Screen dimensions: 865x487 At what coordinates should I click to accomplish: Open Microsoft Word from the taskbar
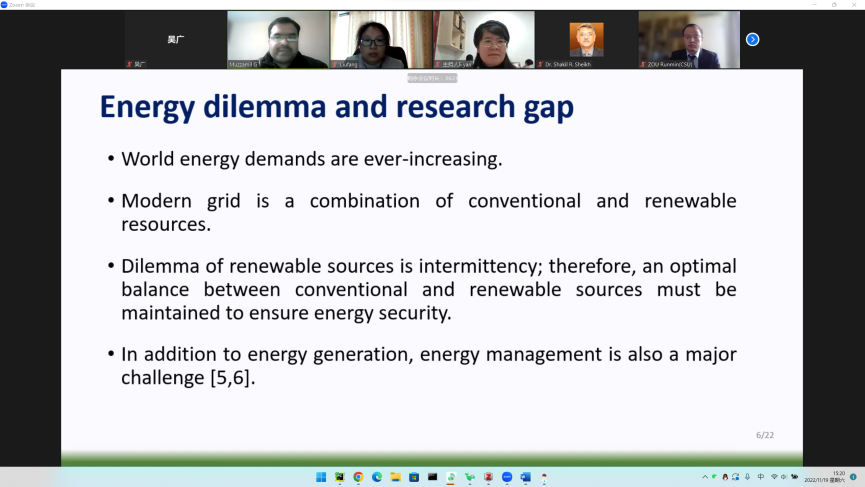pyautogui.click(x=525, y=477)
